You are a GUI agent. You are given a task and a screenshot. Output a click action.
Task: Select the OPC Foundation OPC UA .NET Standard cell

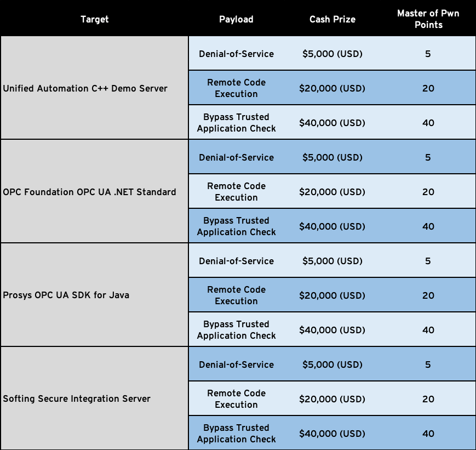coord(90,192)
